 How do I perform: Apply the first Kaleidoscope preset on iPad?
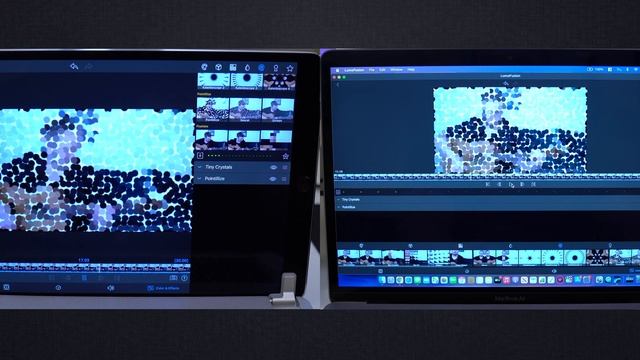point(213,81)
